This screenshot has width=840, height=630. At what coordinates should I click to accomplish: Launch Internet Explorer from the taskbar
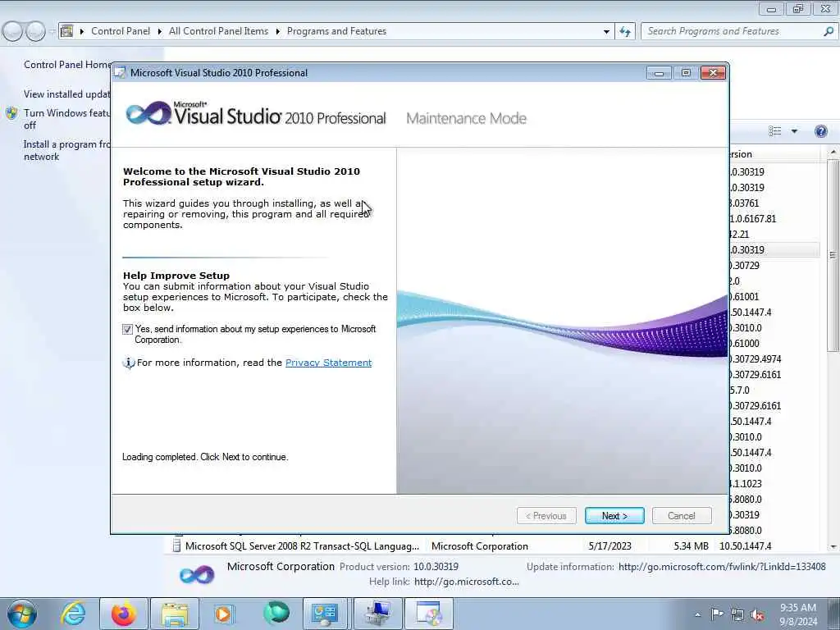click(x=73, y=614)
